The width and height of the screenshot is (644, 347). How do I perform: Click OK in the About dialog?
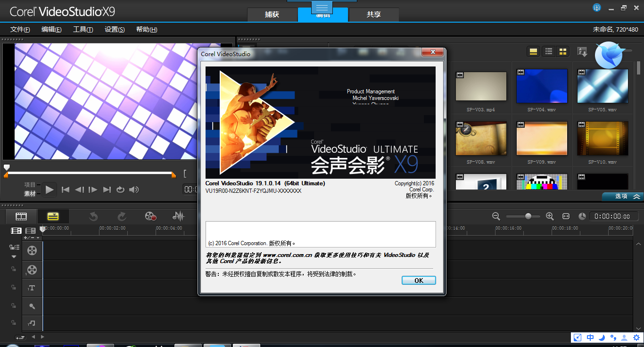click(419, 280)
